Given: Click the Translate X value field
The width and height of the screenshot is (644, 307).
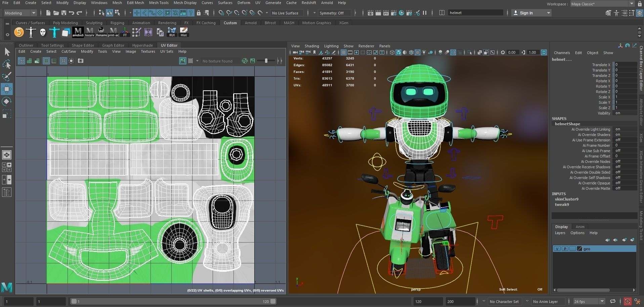Looking at the screenshot, I should click(626, 65).
